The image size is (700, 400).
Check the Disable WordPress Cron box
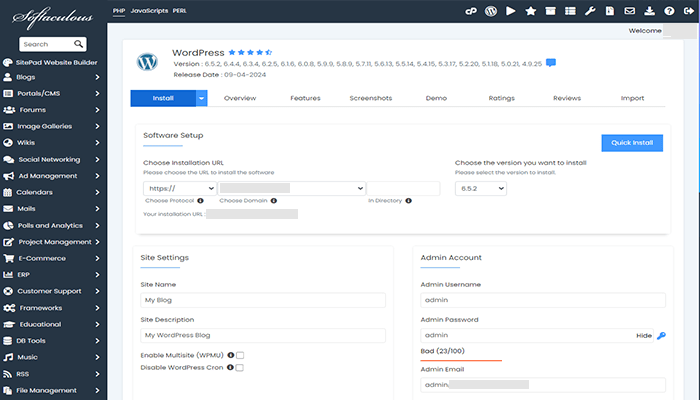(240, 367)
